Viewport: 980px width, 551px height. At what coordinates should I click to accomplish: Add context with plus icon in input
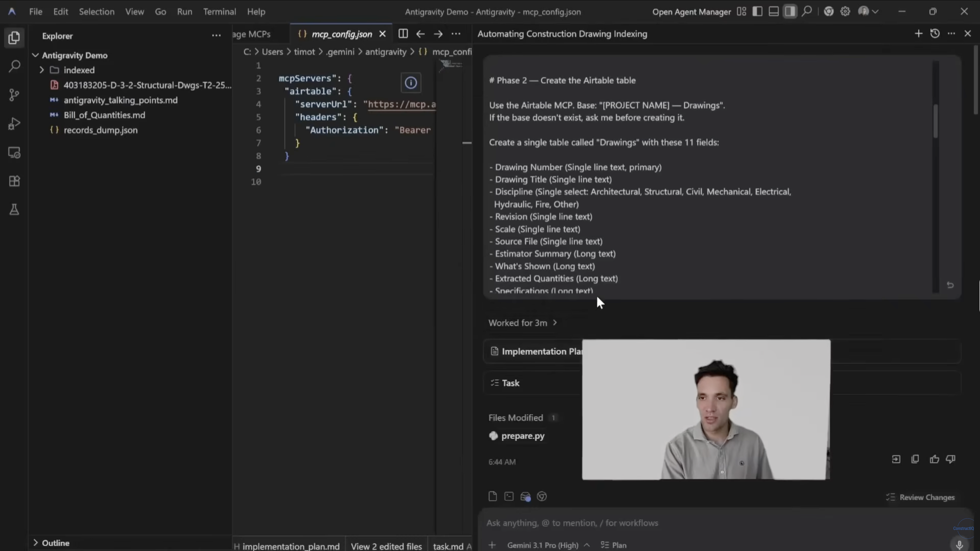pyautogui.click(x=492, y=545)
